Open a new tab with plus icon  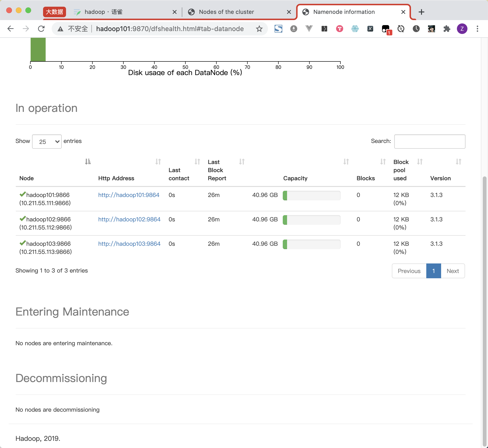(x=421, y=12)
